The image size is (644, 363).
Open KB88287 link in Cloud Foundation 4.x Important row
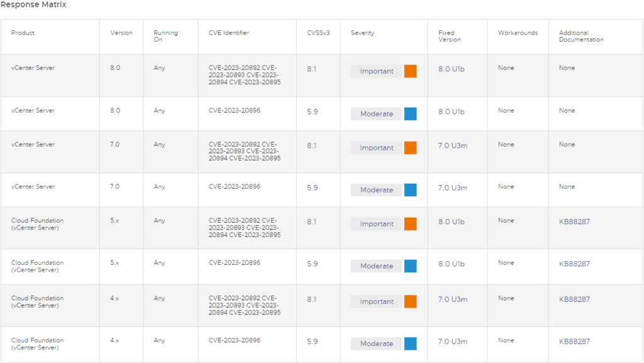(574, 299)
